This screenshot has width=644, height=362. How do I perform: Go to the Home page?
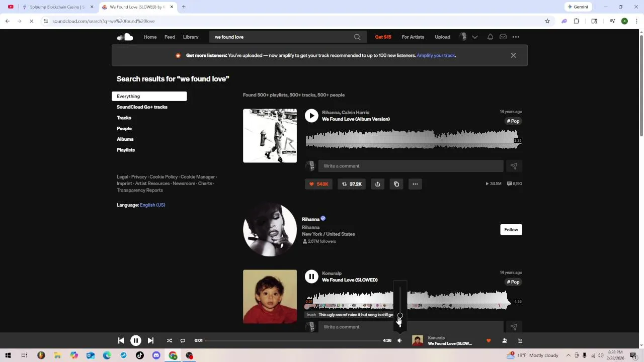tap(150, 37)
